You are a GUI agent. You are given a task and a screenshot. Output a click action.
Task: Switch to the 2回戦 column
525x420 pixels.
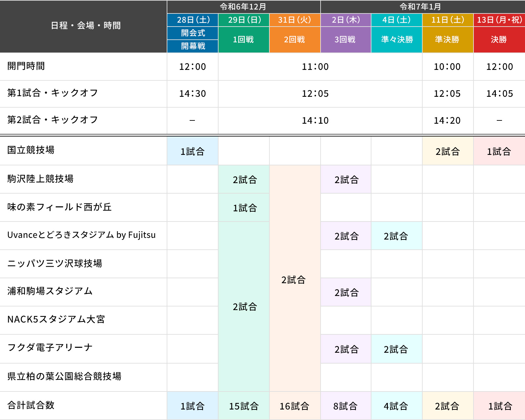[295, 39]
